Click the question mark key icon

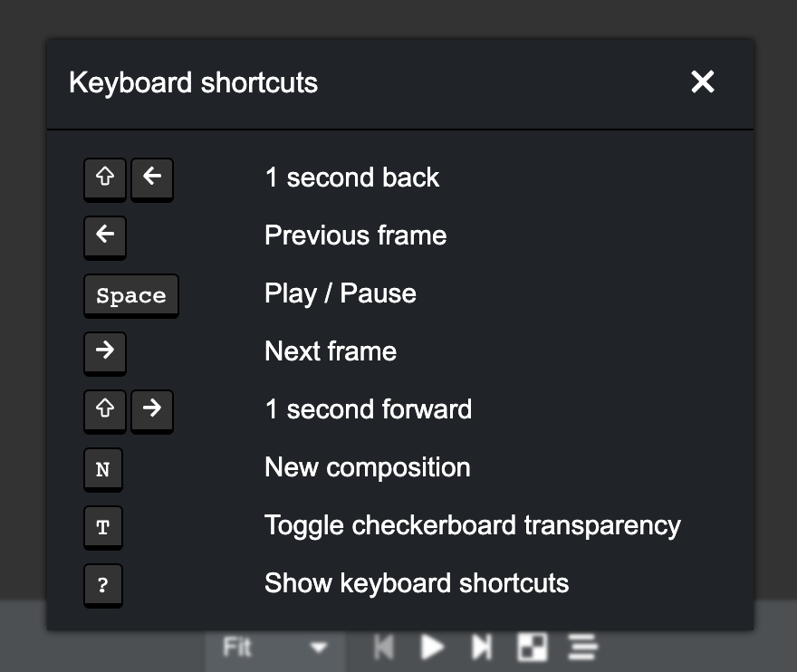click(103, 586)
